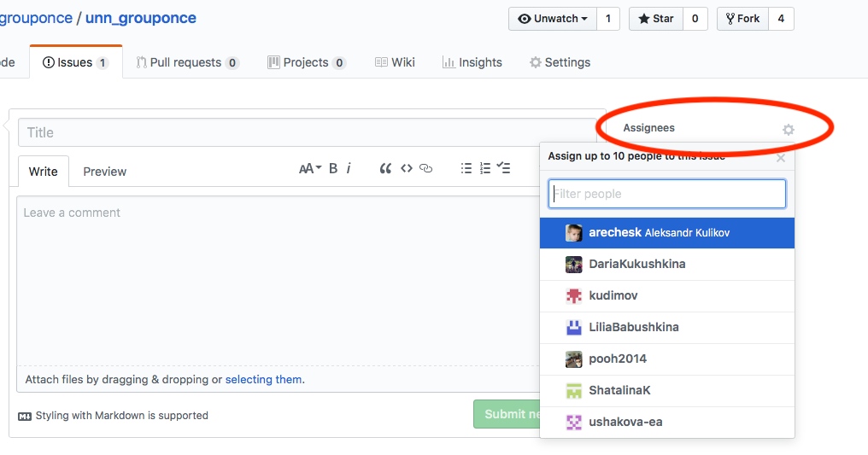Toggle italic text formatting

pyautogui.click(x=349, y=169)
